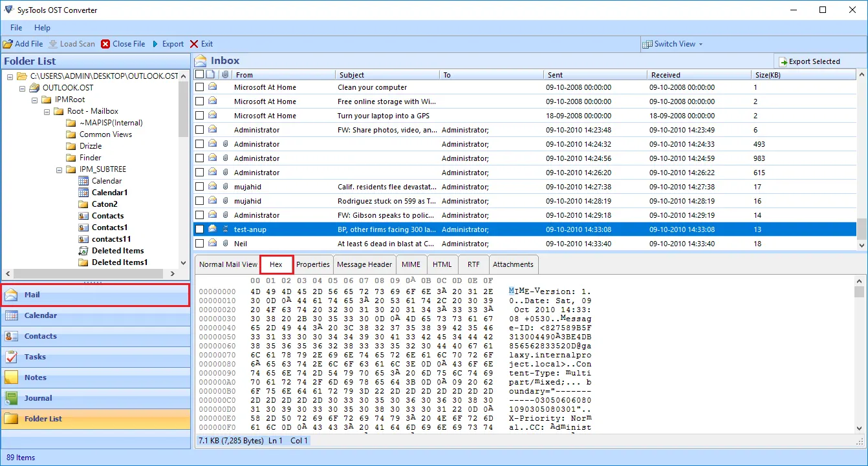Viewport: 868px width, 466px height.
Task: Sort emails by the Subject column
Action: click(387, 75)
